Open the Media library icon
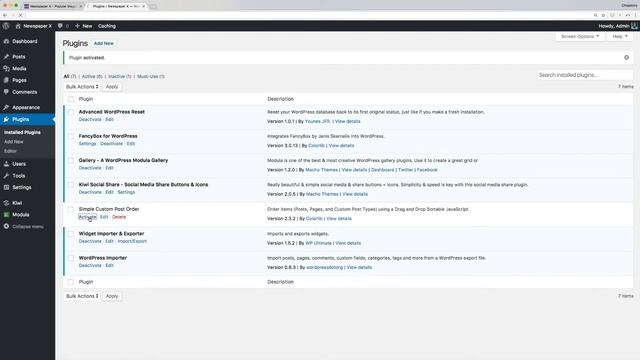Image resolution: width=640 pixels, height=360 pixels. click(6, 69)
